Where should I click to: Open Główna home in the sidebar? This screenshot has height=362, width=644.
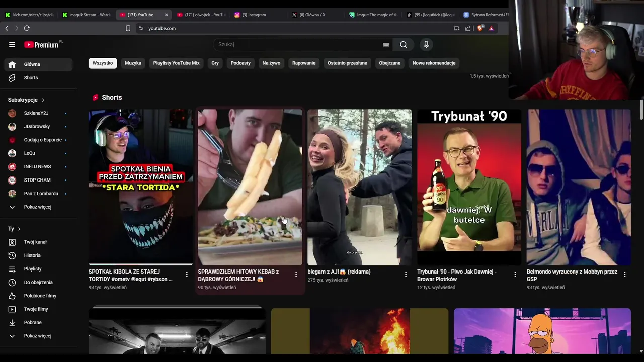39,64
